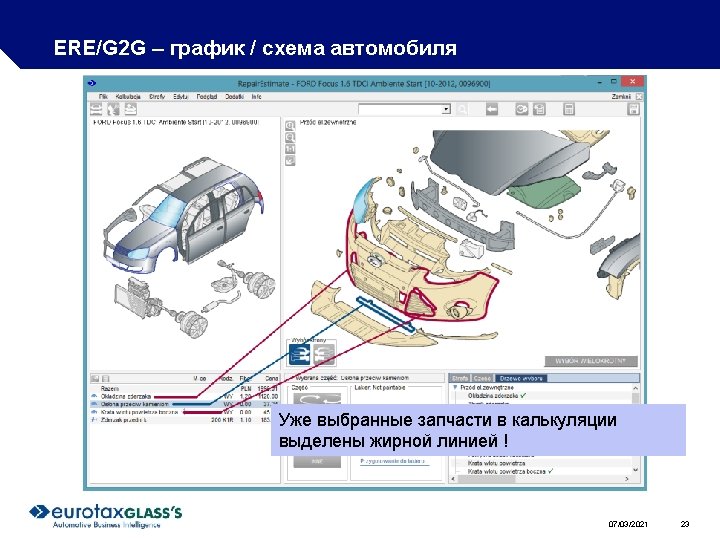Click the tree panel scroll down arrow
Viewport: 720px width, 540px height.
636,469
